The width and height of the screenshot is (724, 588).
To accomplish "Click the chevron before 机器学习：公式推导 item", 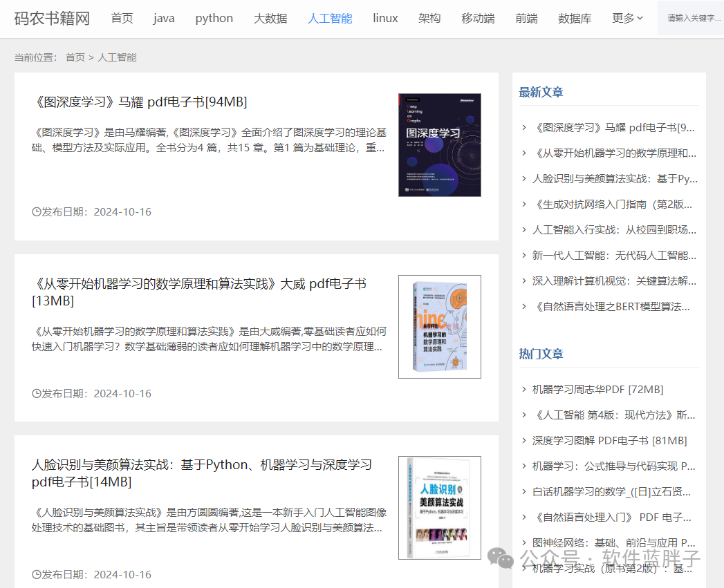I will coord(524,466).
